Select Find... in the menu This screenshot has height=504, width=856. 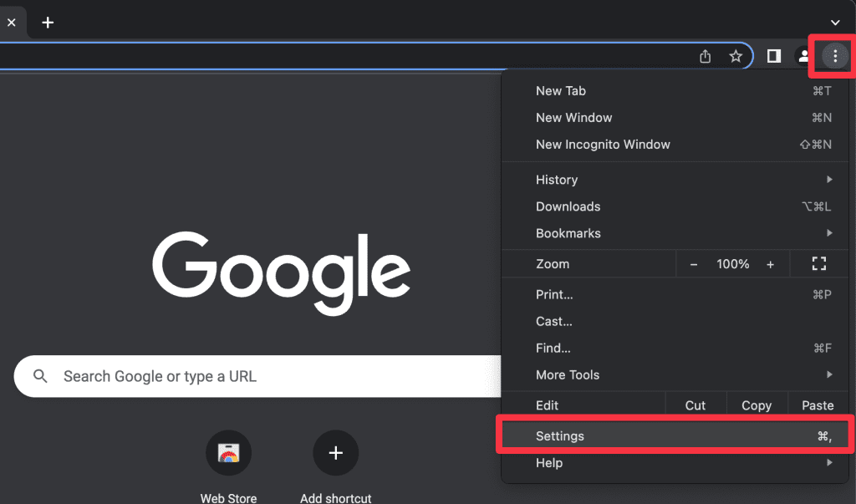click(675, 348)
